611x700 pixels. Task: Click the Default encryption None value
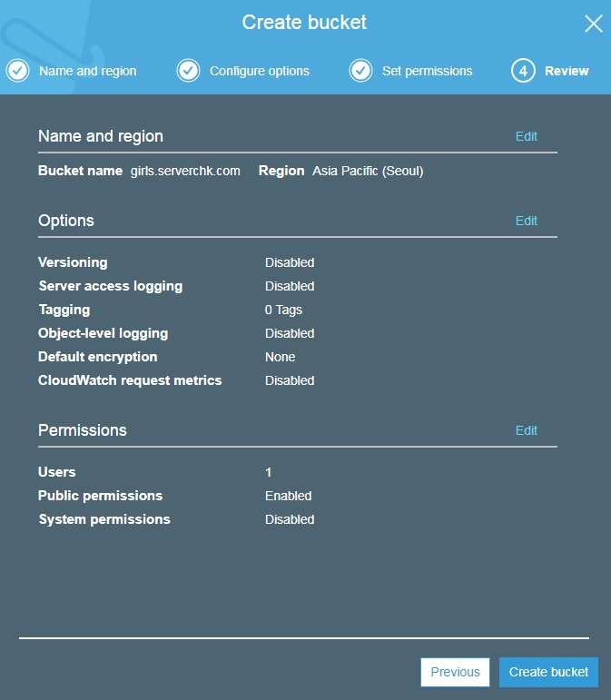[x=281, y=357]
